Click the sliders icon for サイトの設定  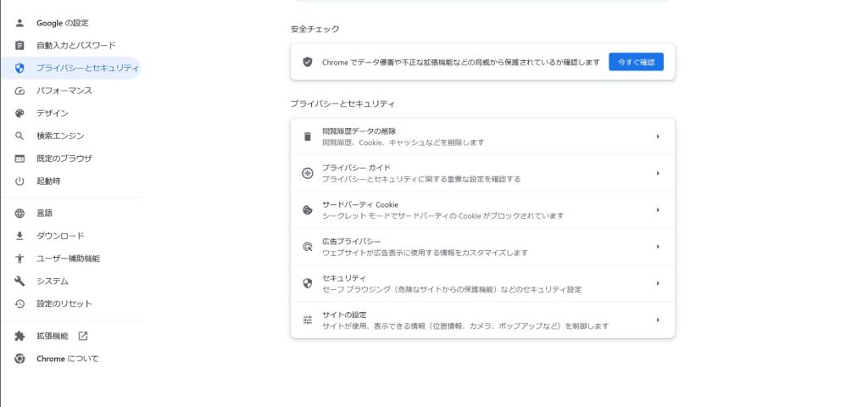pos(308,320)
